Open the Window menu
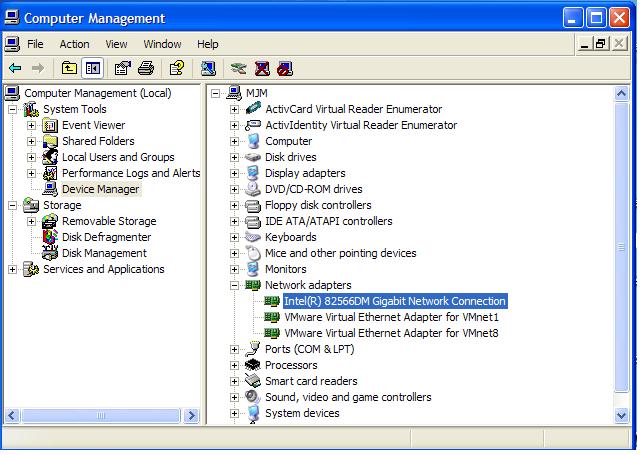The width and height of the screenshot is (642, 455). [x=162, y=44]
